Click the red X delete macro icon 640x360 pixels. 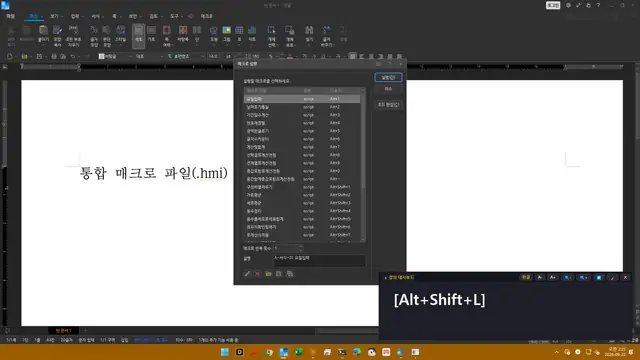click(257, 274)
